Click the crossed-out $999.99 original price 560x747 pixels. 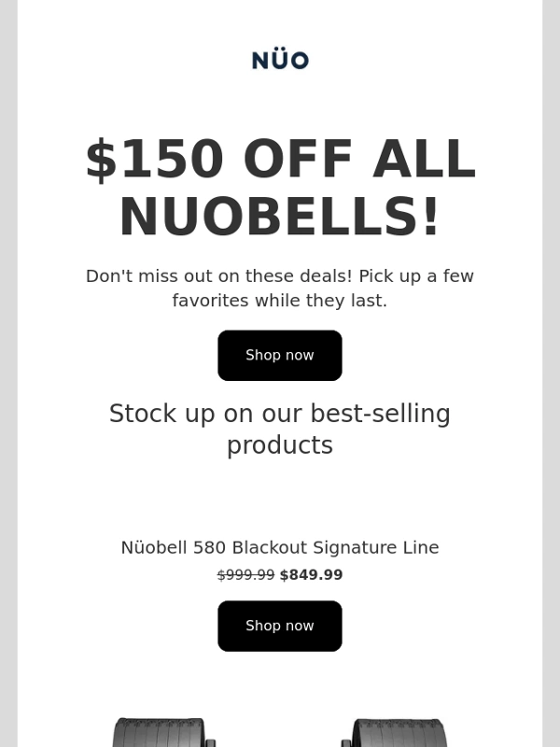(245, 575)
